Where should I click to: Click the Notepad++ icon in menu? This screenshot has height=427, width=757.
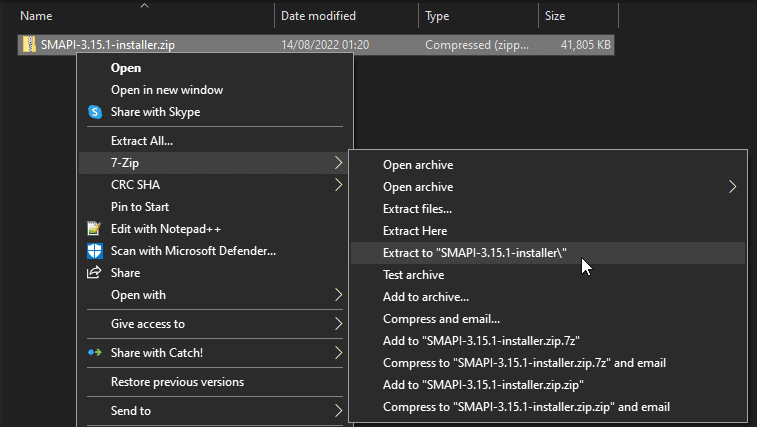pyautogui.click(x=95, y=229)
